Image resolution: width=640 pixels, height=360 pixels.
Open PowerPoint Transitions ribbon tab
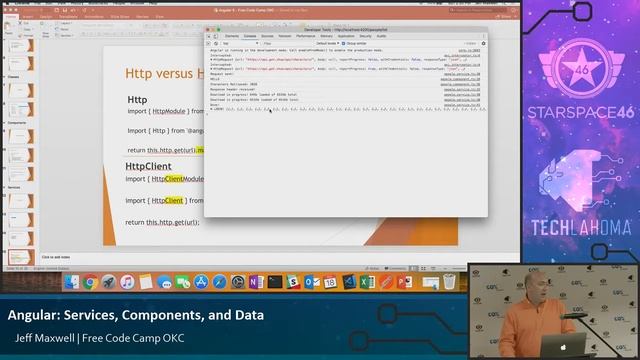68,17
